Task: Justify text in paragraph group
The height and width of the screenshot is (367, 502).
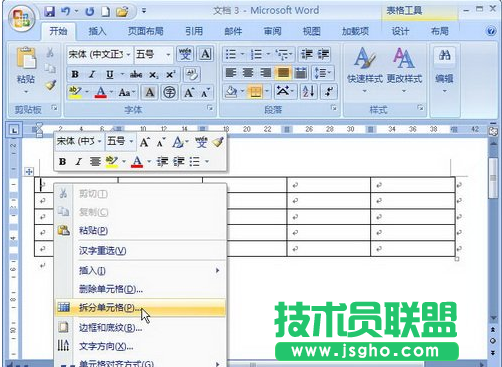Action: click(x=283, y=73)
